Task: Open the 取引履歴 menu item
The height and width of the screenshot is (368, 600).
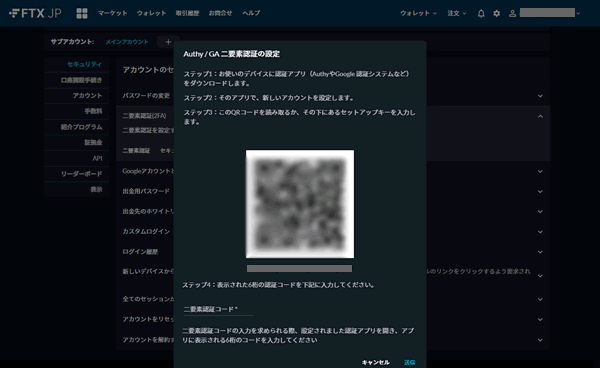Action: (x=188, y=13)
